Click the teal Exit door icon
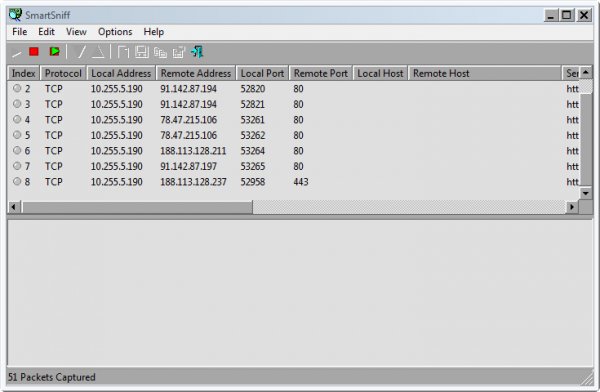600x392 pixels. pyautogui.click(x=197, y=51)
